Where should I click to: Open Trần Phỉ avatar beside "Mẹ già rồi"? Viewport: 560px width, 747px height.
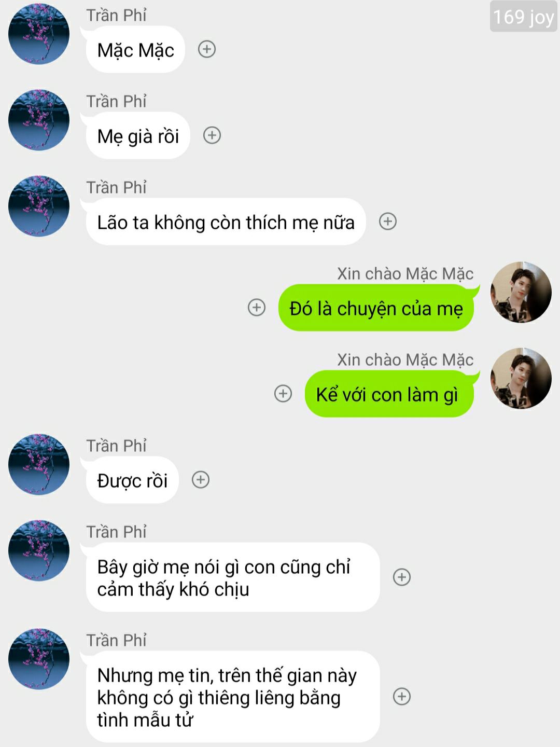click(39, 120)
